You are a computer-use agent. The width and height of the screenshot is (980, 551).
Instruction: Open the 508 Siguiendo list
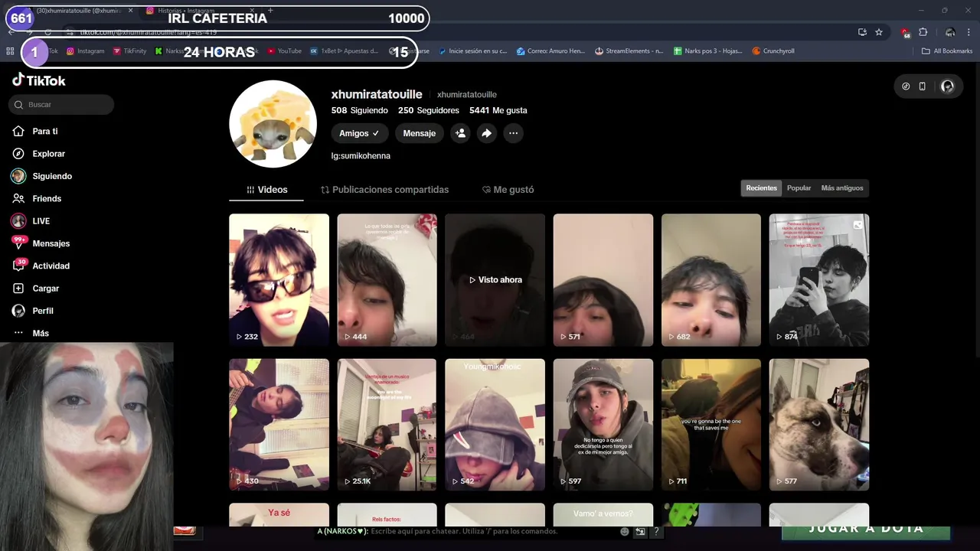tap(360, 110)
